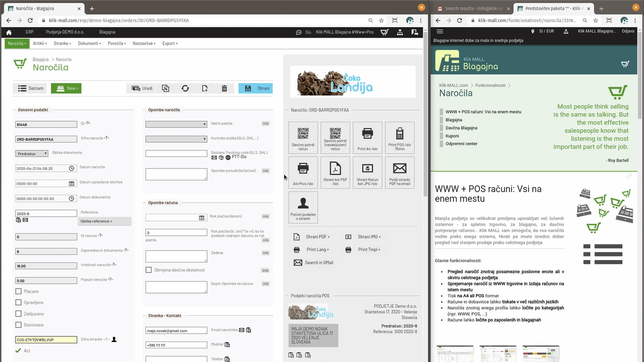The height and width of the screenshot is (362, 644).
Task: Toggle the Placano checkbox
Action: click(19, 291)
